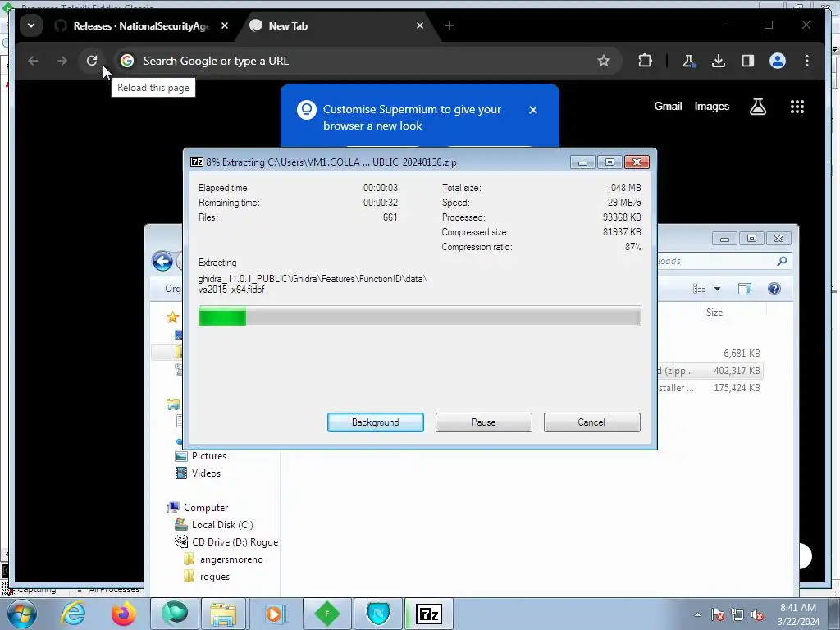Image resolution: width=840 pixels, height=630 pixels.
Task: Open the browser profile avatar
Action: [778, 61]
